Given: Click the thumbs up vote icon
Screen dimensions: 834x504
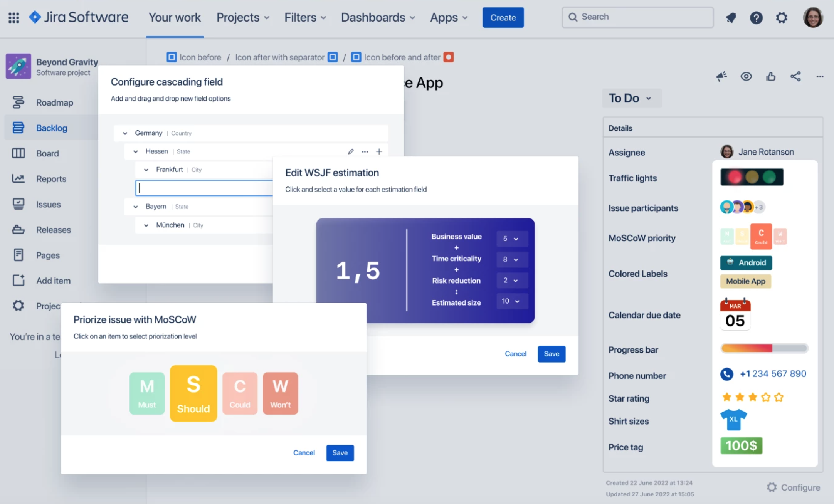Looking at the screenshot, I should (x=771, y=76).
